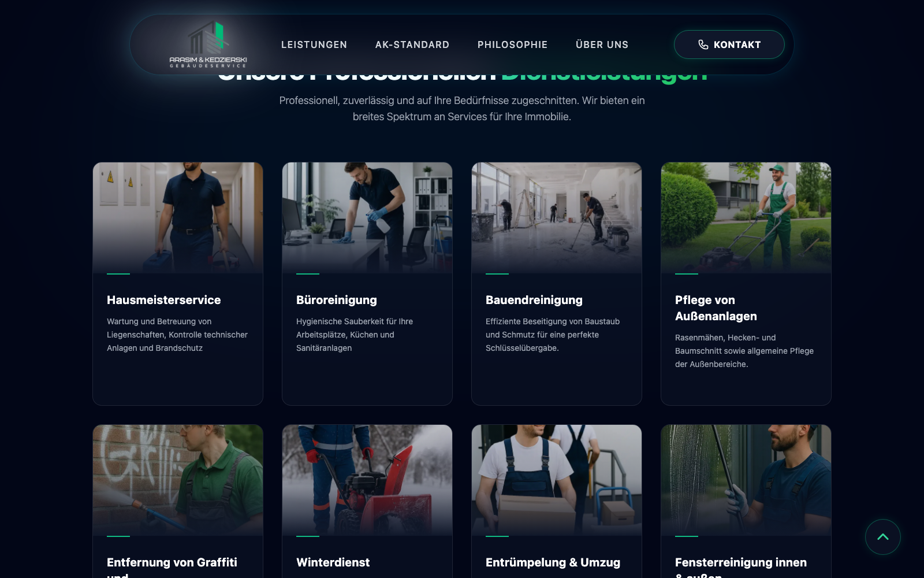This screenshot has width=924, height=578.
Task: Select the Winterdienst heading
Action: pos(333,562)
